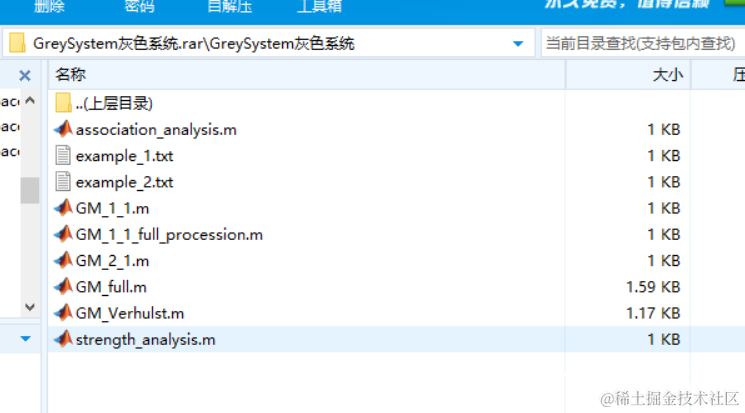Viewport: 745px width, 413px height.
Task: Click the 密码 toolbar button
Action: pyautogui.click(x=139, y=6)
